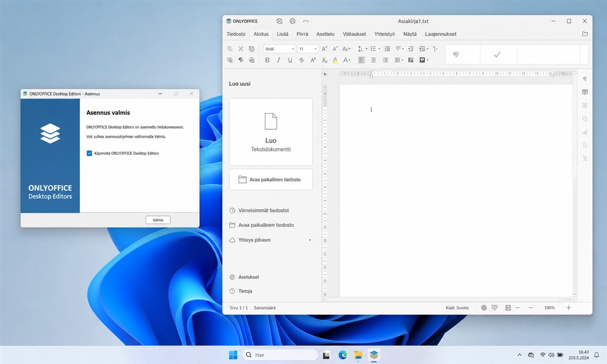Click the yellow text highlight color icon
Viewport: 607px width, 364px height.
tap(335, 60)
